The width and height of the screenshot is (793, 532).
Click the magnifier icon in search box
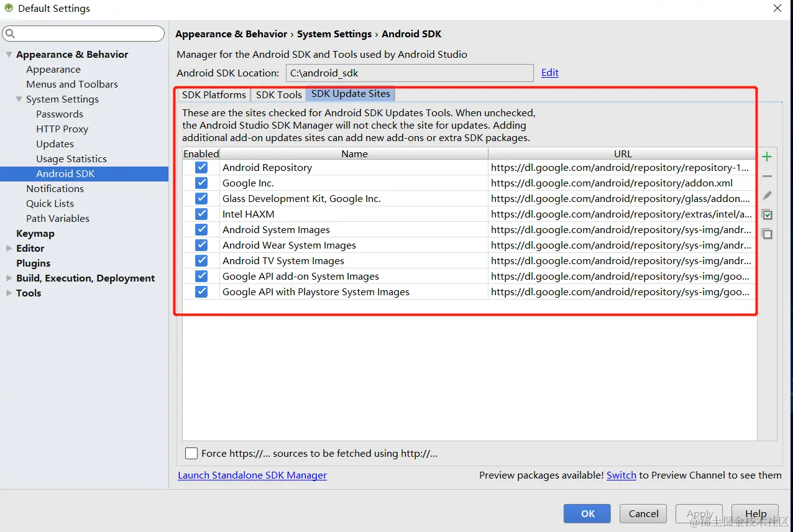(10, 34)
